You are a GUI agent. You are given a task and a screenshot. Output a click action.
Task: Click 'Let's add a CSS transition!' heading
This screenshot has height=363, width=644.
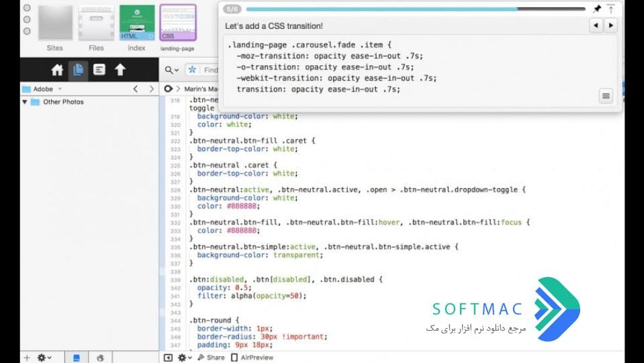coord(273,26)
